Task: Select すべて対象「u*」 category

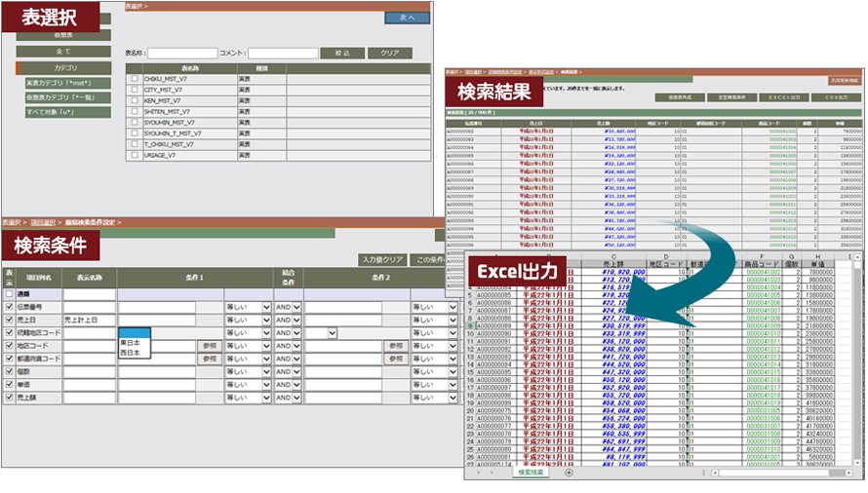Action: click(67, 112)
